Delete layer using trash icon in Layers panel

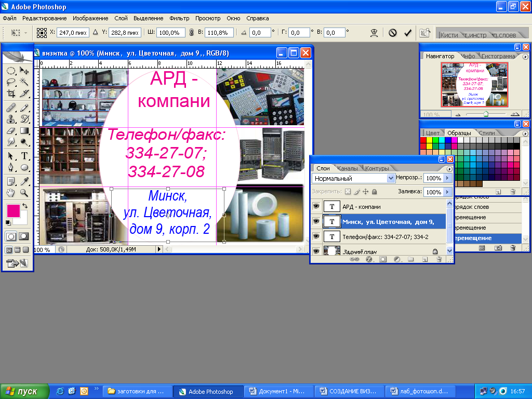(x=439, y=259)
